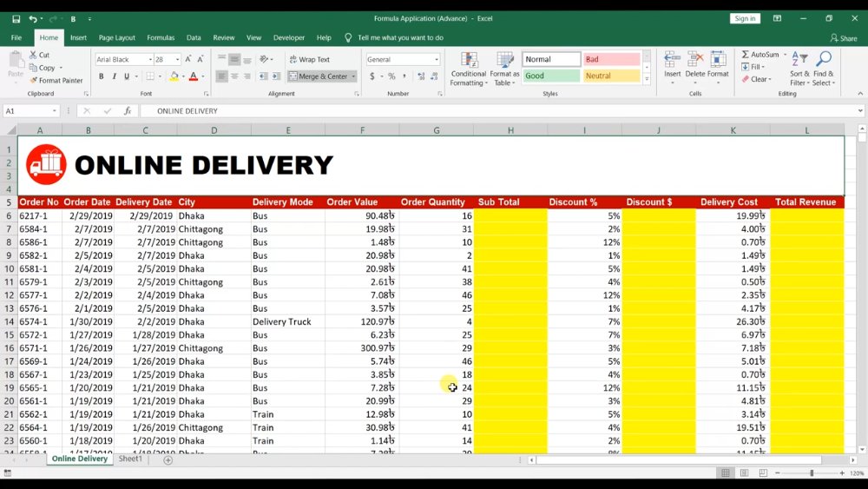
Task: Adjust the zoom slider handle
Action: (812, 473)
